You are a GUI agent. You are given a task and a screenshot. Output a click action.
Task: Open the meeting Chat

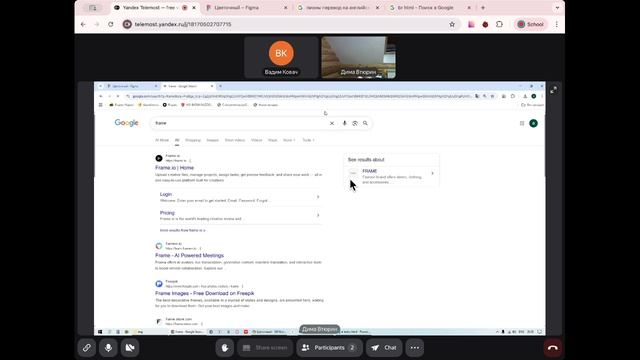384,348
